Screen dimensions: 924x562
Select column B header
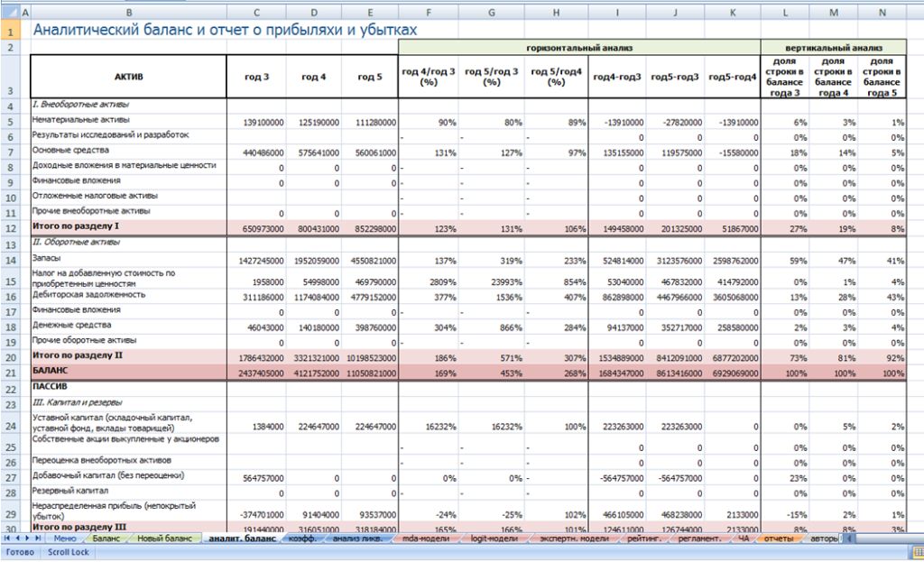(x=128, y=12)
